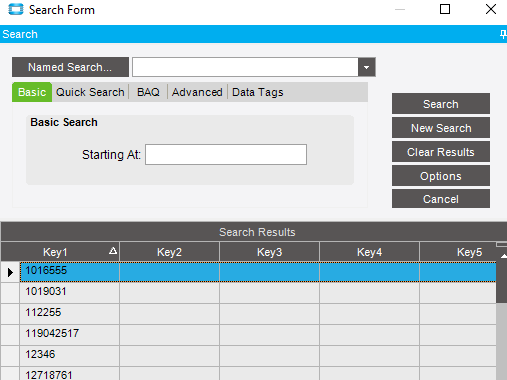The width and height of the screenshot is (507, 380).
Task: Switch to the Quick Search tab
Action: pyautogui.click(x=90, y=92)
